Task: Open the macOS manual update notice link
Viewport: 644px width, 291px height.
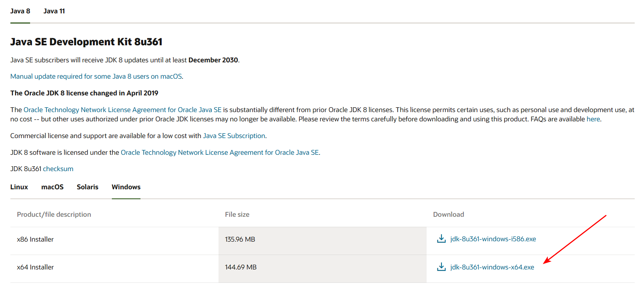Action: [x=96, y=76]
